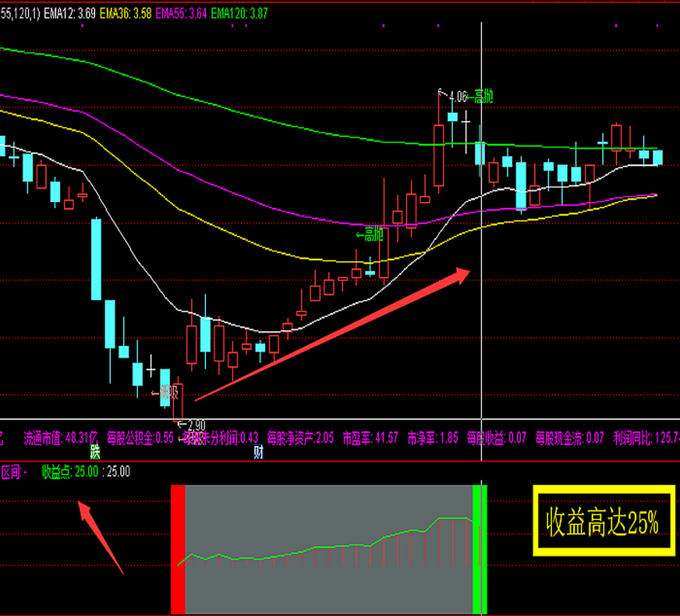Click the 4.06 high price marker

[x=458, y=97]
